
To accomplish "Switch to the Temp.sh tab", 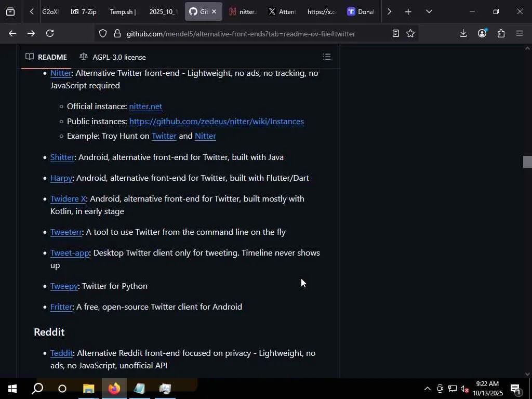I will (x=123, y=12).
